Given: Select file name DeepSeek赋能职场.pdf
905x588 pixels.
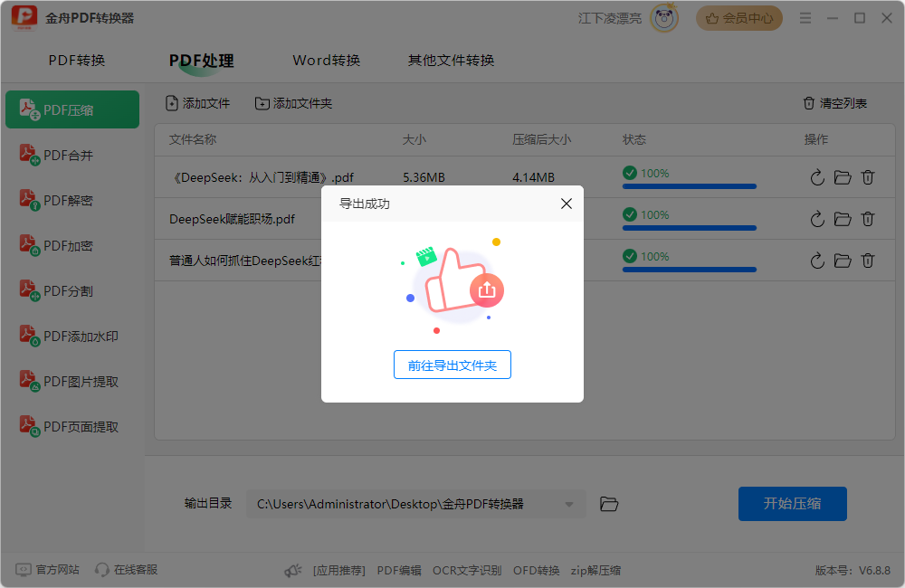Looking at the screenshot, I should [232, 219].
